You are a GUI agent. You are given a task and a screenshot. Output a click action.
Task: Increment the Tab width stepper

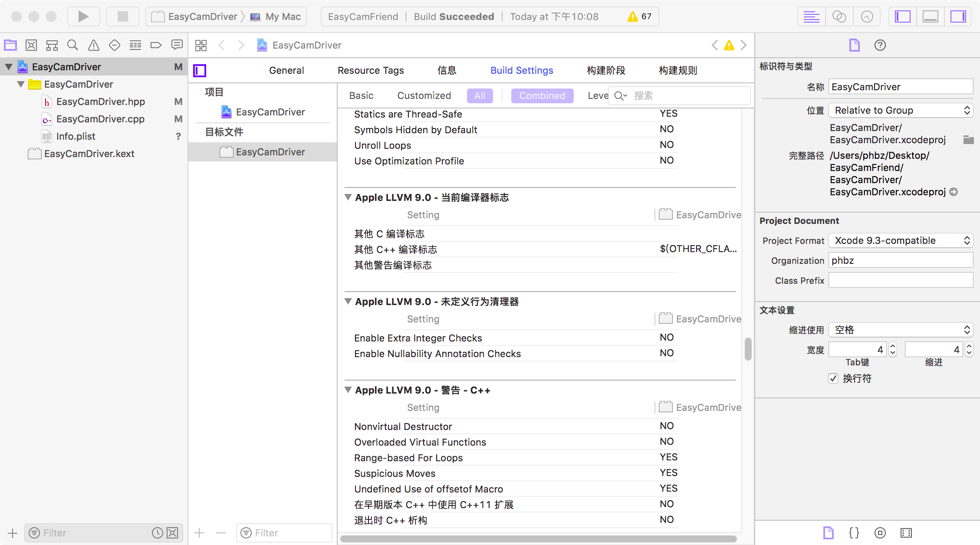(x=893, y=346)
